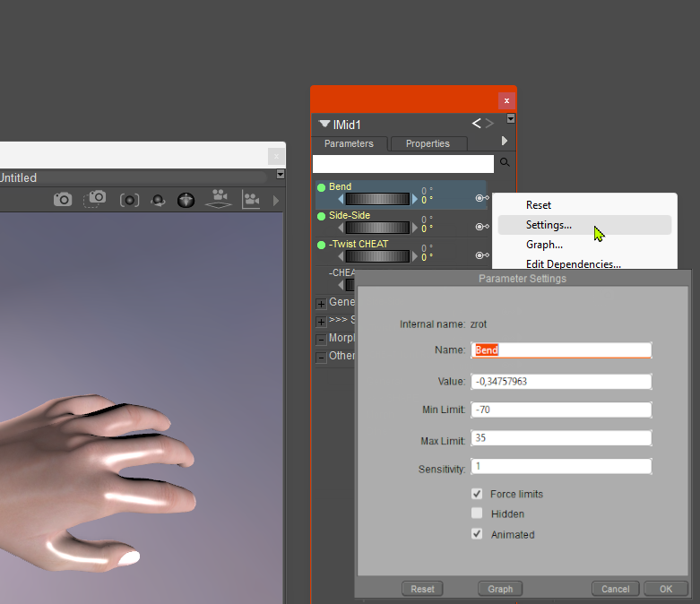Click the left arrow of the Side-Side dial

coord(341,228)
